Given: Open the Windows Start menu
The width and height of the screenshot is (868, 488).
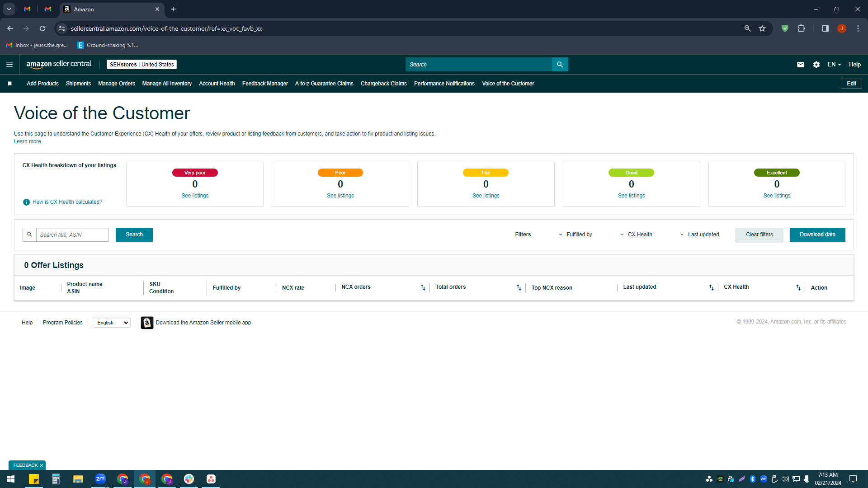Looking at the screenshot, I should coord(11,479).
